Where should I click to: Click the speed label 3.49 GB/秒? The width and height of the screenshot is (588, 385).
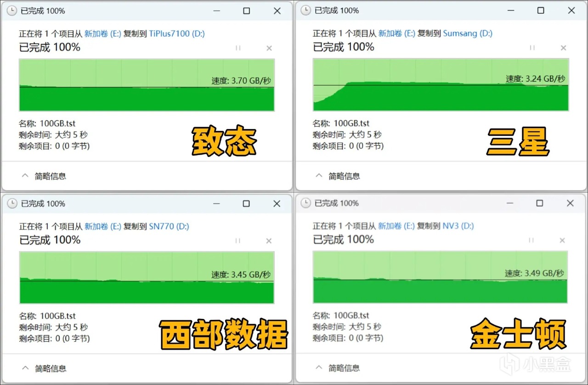click(x=535, y=273)
